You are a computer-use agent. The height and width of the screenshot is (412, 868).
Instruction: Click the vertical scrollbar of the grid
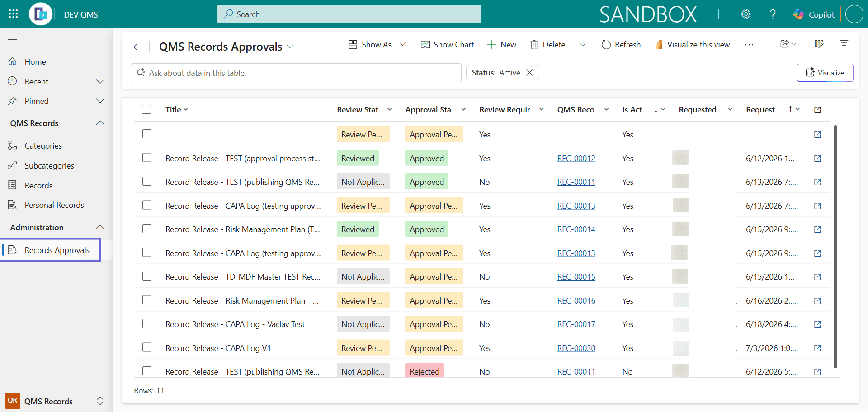coord(835,246)
